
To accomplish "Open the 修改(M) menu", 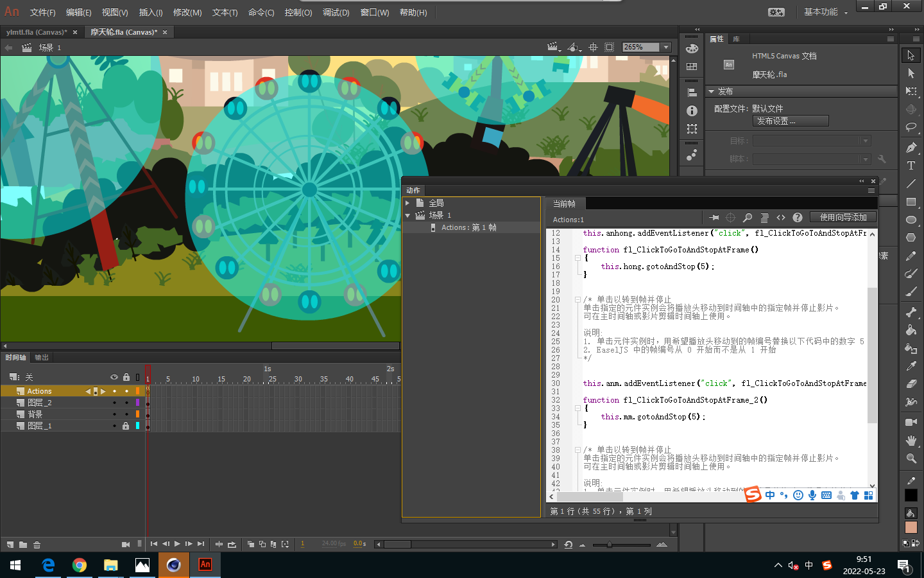I will click(x=187, y=13).
